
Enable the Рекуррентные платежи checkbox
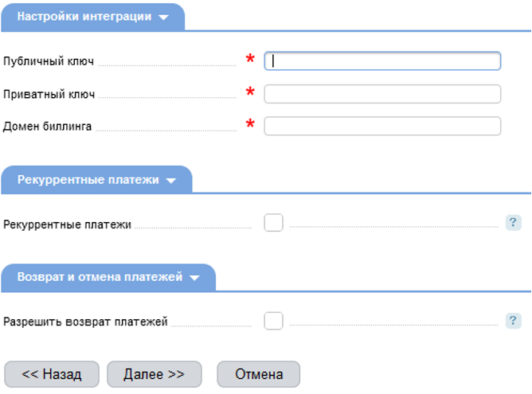[x=273, y=223]
